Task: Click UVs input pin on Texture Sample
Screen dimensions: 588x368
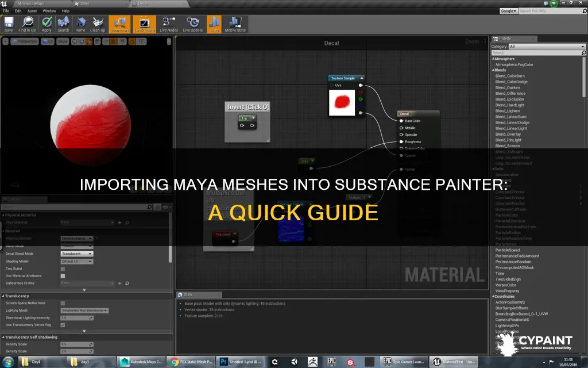Action: [x=332, y=86]
